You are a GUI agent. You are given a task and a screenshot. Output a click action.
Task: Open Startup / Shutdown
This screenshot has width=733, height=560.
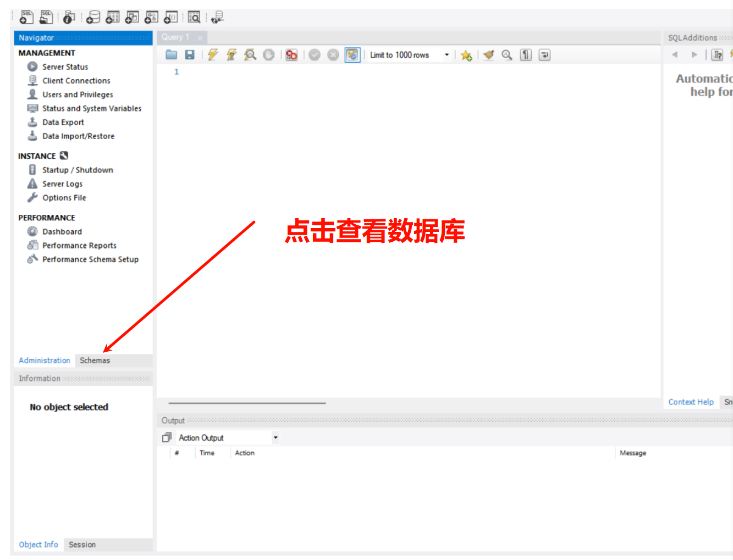click(x=78, y=170)
